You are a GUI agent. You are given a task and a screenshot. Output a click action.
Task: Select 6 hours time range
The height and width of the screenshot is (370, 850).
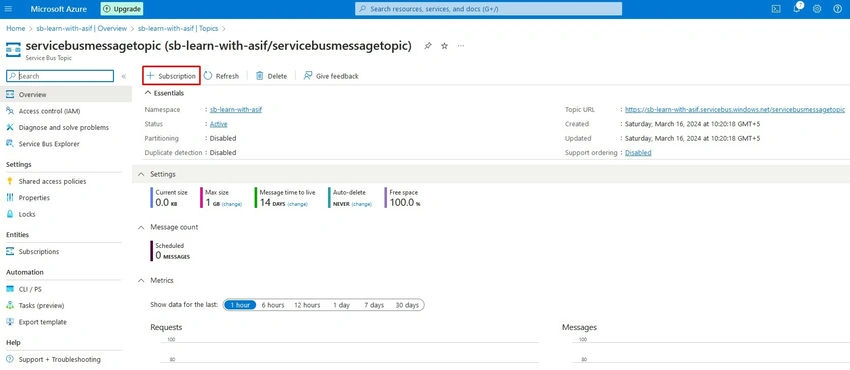coord(273,305)
